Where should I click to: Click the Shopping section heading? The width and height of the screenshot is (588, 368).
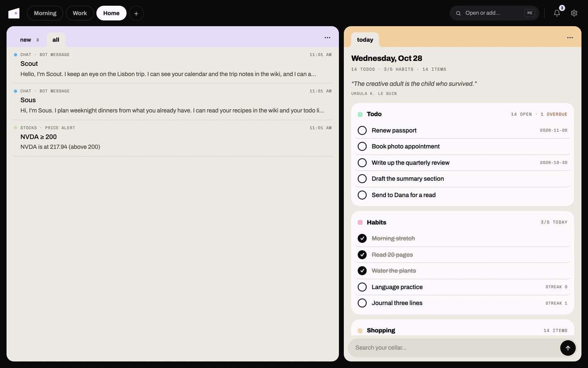(x=381, y=330)
